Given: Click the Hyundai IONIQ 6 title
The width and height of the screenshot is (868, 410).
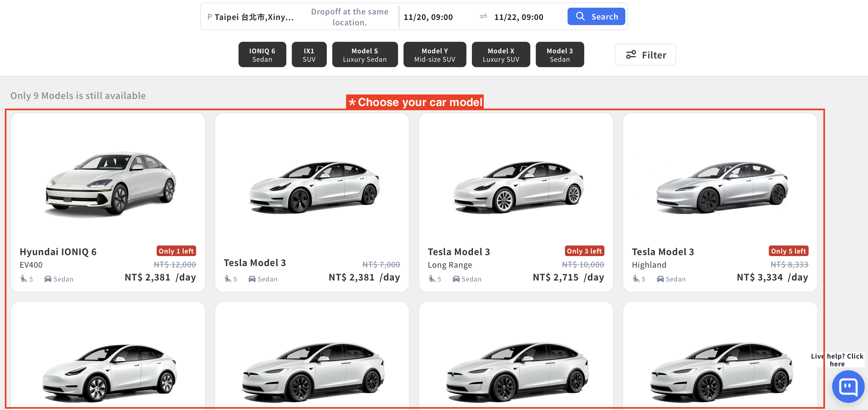Looking at the screenshot, I should tap(58, 252).
